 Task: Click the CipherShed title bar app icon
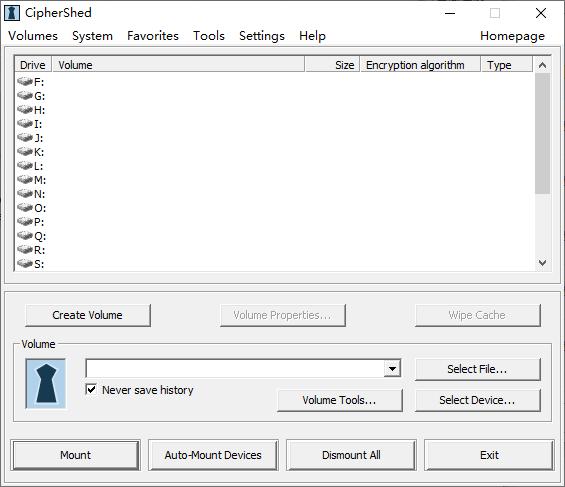[12, 13]
